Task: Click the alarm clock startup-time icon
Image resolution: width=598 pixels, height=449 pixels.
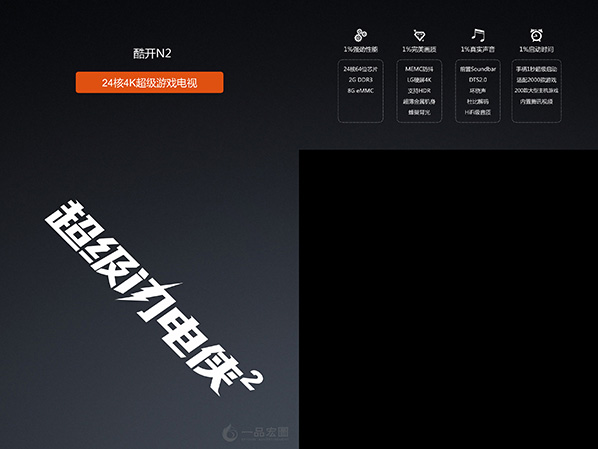Action: point(536,35)
